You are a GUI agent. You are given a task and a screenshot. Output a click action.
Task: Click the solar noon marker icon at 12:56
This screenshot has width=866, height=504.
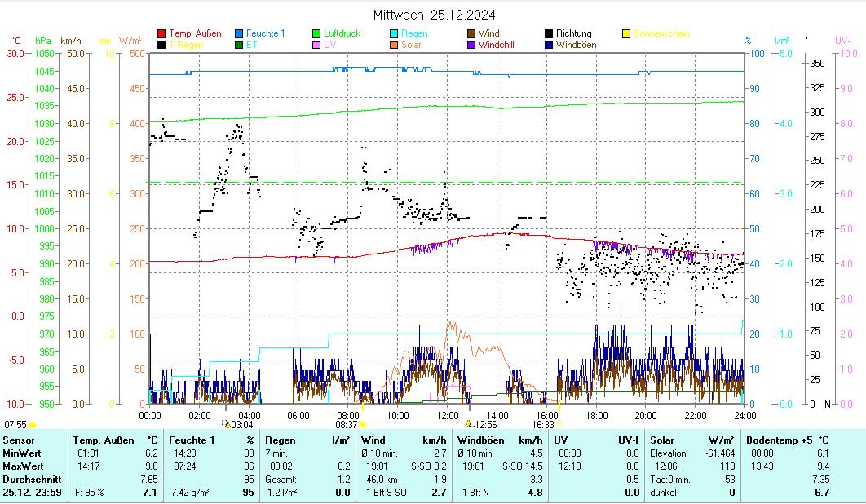tap(469, 424)
